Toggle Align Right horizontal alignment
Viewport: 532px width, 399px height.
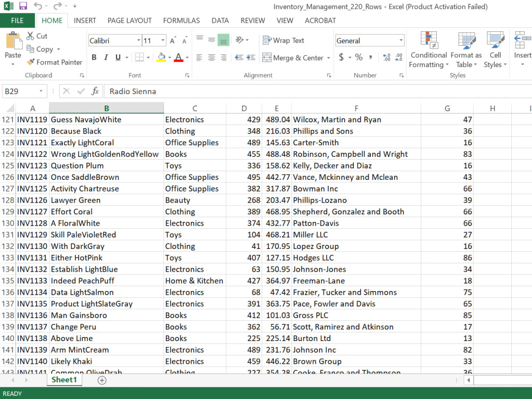click(x=223, y=57)
